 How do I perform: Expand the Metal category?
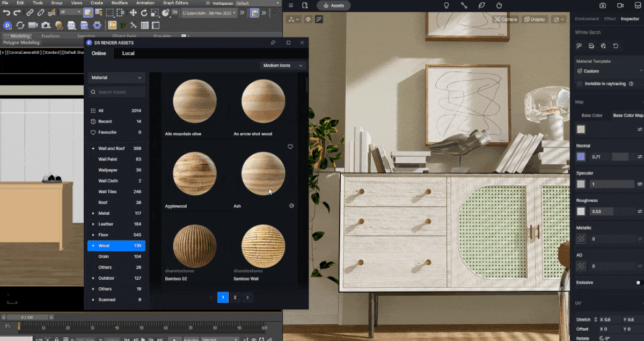point(93,213)
